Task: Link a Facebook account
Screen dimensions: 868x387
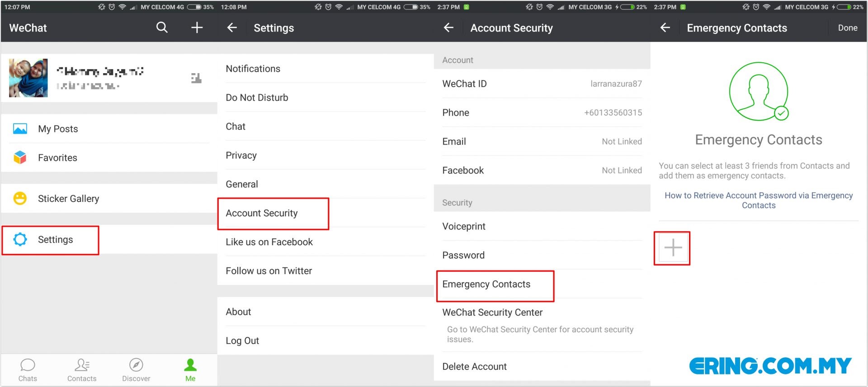Action: [x=542, y=170]
